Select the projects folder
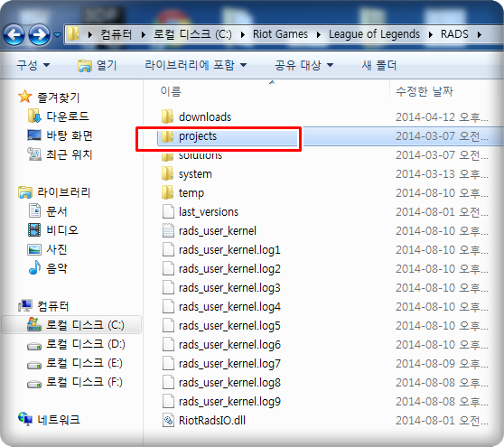Screen dimensions: 504x447 click(198, 136)
